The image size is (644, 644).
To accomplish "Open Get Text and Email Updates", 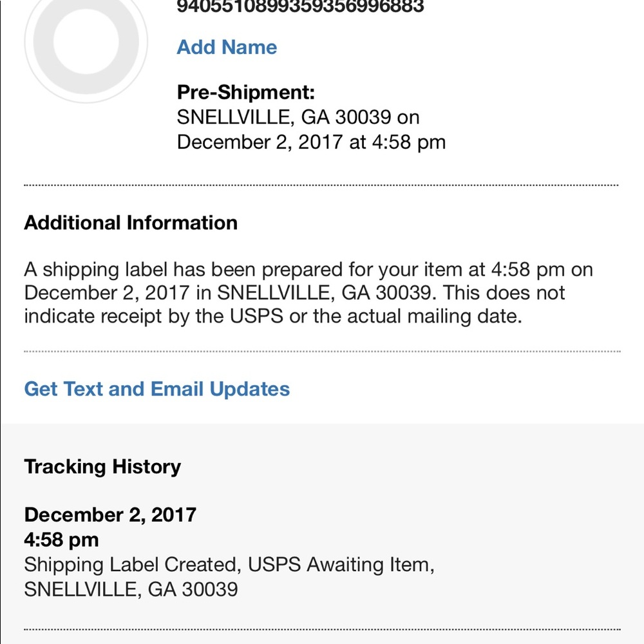I will (157, 389).
